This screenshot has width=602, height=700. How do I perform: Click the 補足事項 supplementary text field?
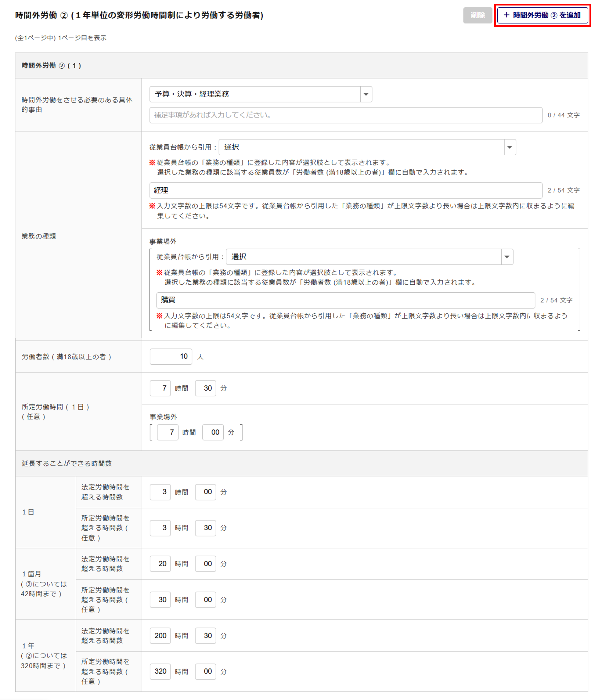(x=346, y=115)
